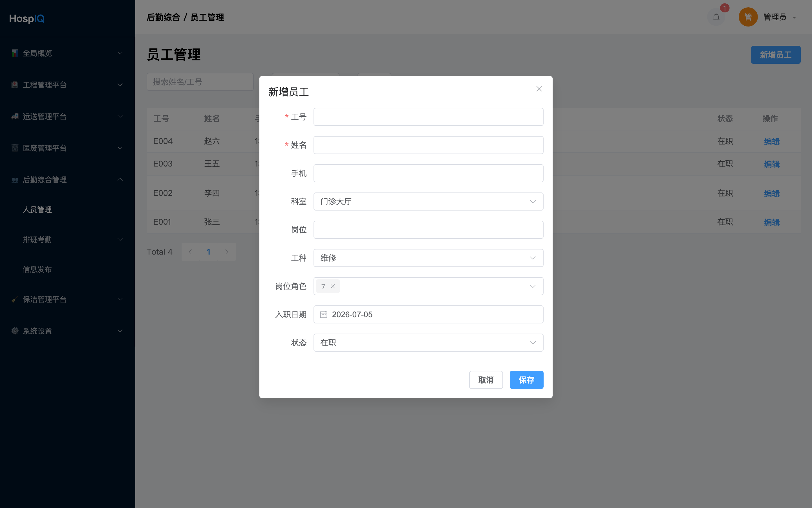Open the 全局概览 menu item
The height and width of the screenshot is (508, 812).
tap(67, 53)
